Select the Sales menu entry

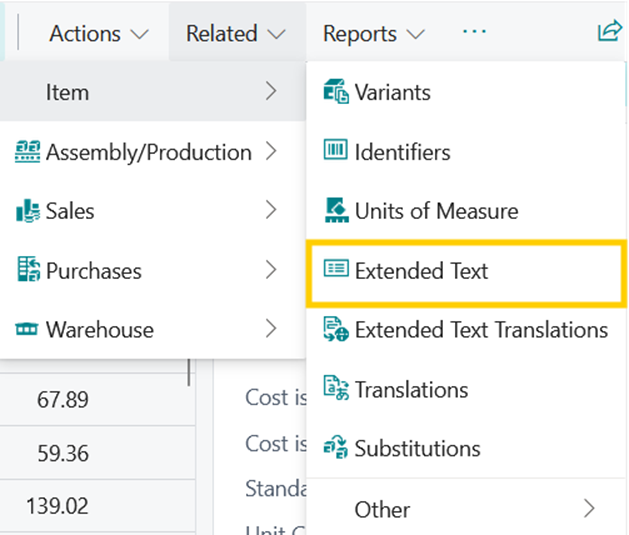pyautogui.click(x=70, y=211)
